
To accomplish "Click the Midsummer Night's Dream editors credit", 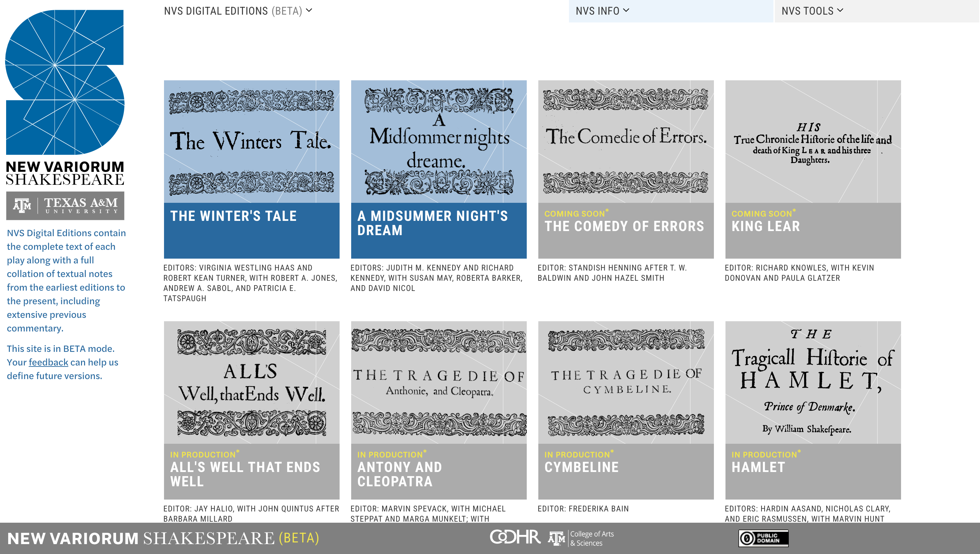I will (436, 278).
